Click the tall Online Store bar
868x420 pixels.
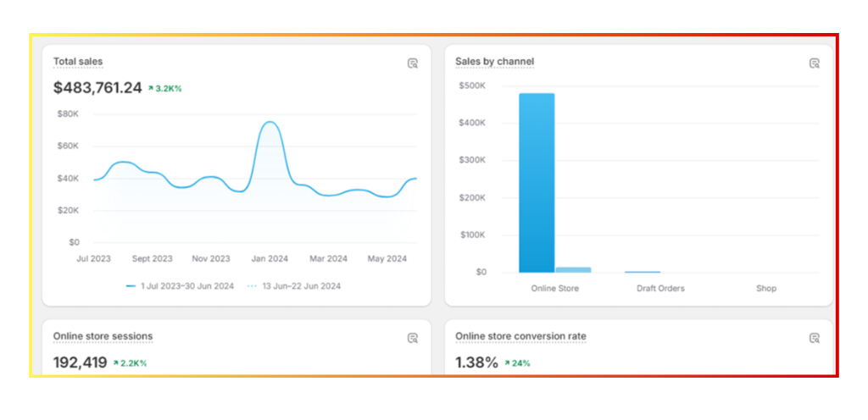537,182
